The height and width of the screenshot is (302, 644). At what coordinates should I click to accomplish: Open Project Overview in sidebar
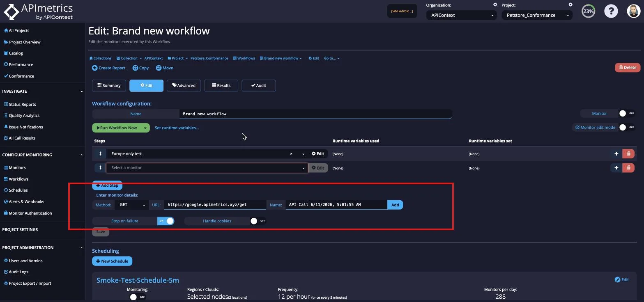(22, 42)
